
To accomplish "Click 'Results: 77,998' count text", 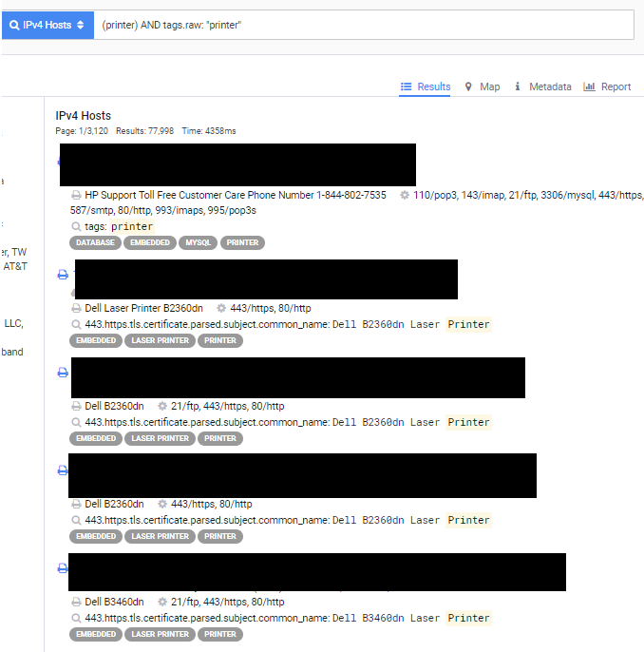I will [x=144, y=131].
